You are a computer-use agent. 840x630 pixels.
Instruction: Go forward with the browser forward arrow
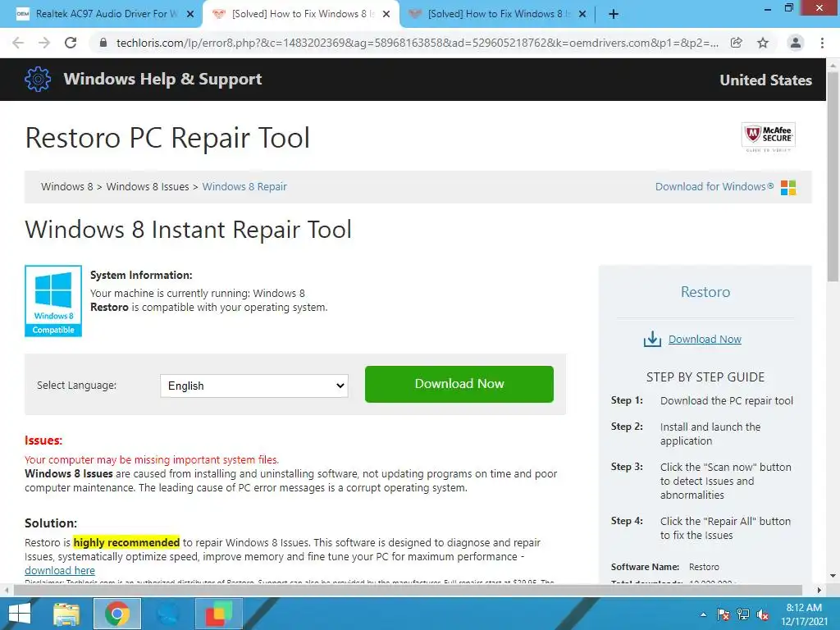tap(44, 43)
